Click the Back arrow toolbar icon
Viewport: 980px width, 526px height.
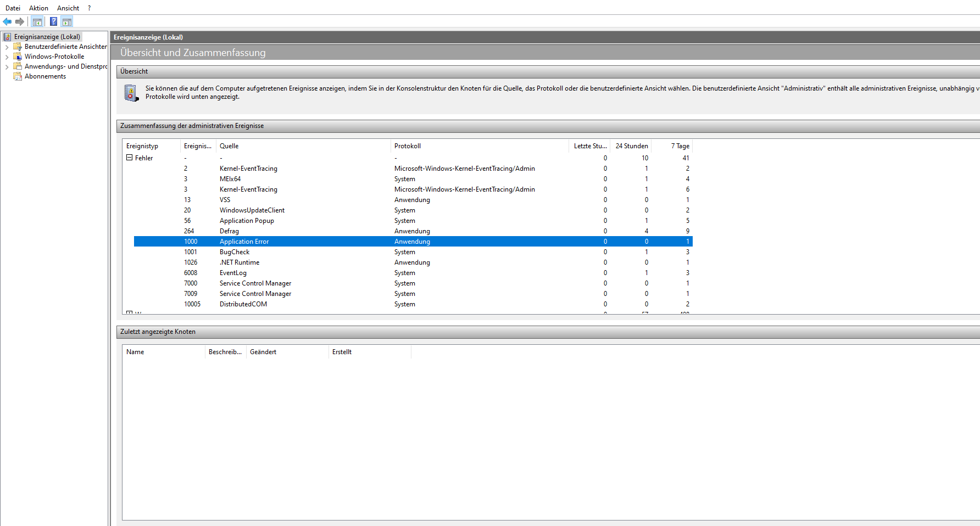(x=7, y=21)
